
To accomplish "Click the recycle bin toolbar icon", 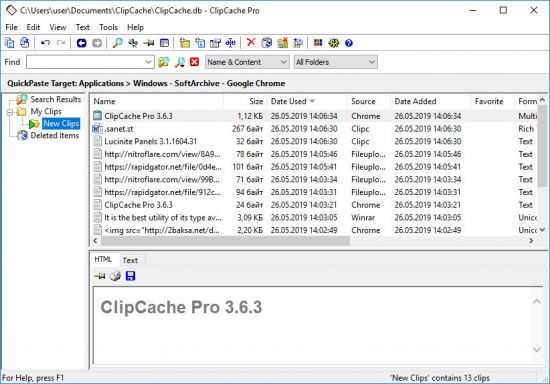I will (x=267, y=43).
